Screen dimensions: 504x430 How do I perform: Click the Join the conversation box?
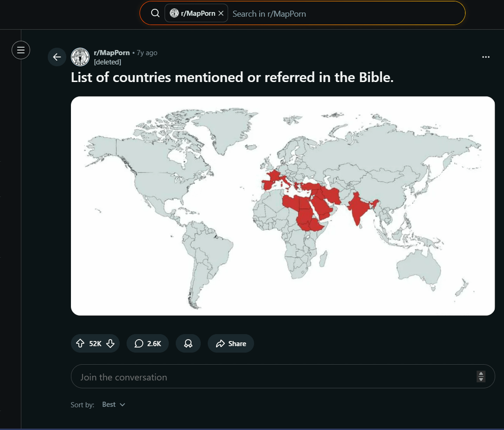coord(271,377)
